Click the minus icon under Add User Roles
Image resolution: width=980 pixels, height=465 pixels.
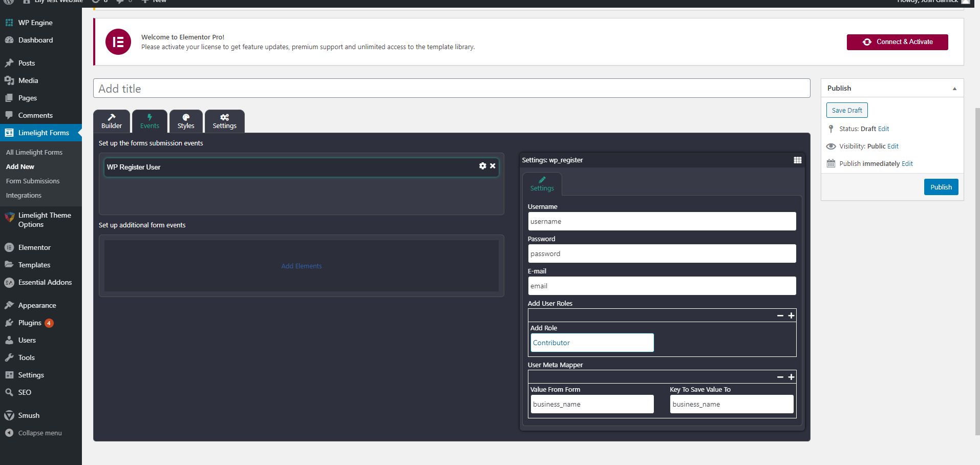[780, 315]
